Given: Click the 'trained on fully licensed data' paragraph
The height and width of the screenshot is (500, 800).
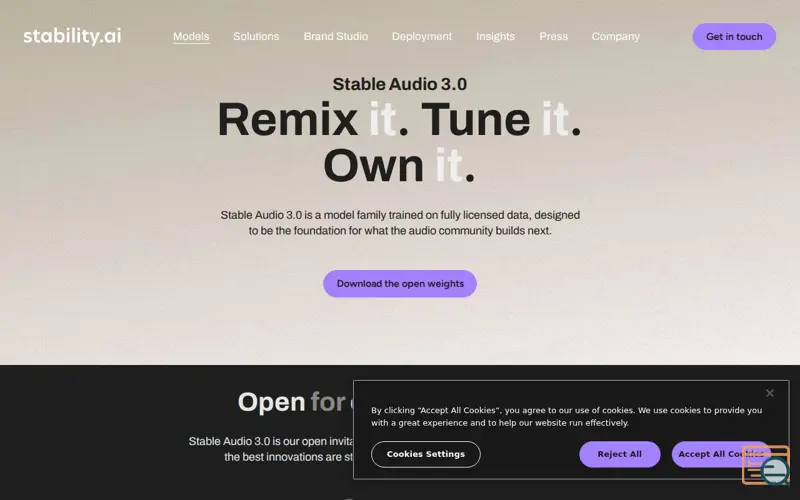Looking at the screenshot, I should 400,222.
